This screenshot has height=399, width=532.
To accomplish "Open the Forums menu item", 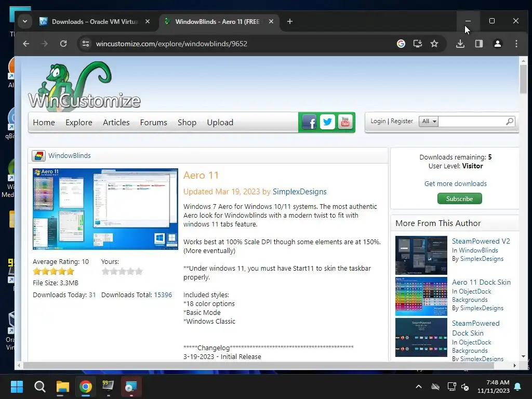I will 153,123.
